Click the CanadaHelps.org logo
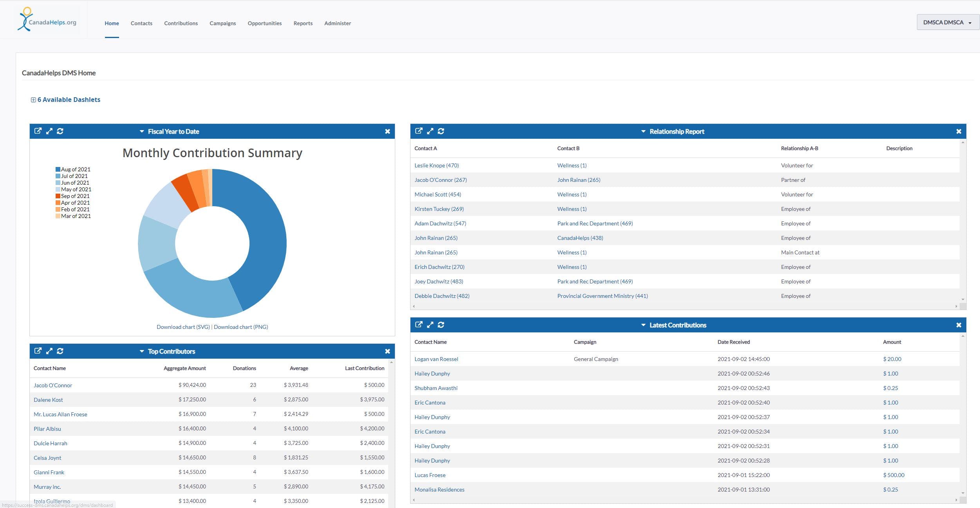This screenshot has height=508, width=980. click(47, 20)
